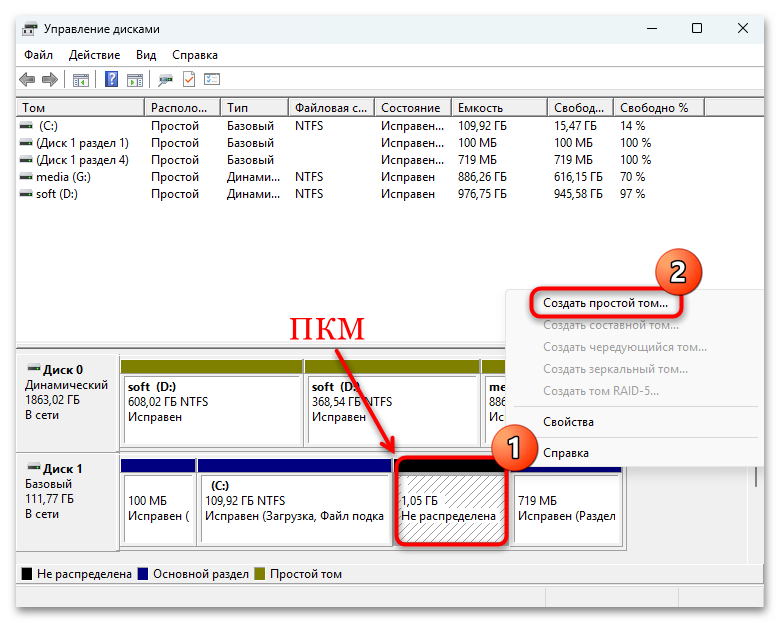Open the Действие menu
780x623 pixels.
pos(95,55)
